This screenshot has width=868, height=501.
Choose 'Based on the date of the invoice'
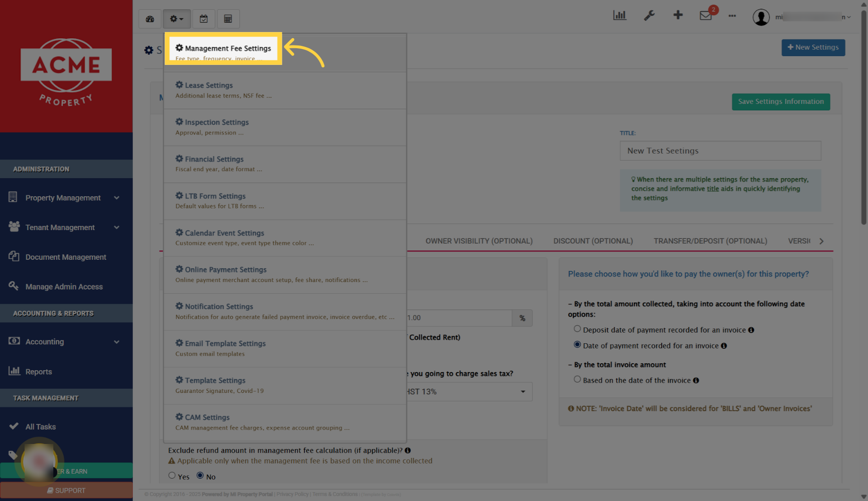tap(577, 379)
